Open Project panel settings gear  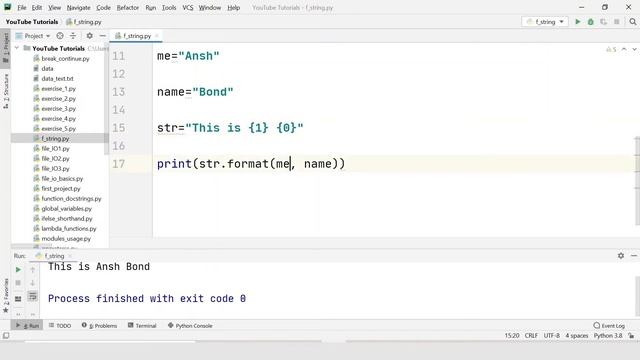coord(89,36)
